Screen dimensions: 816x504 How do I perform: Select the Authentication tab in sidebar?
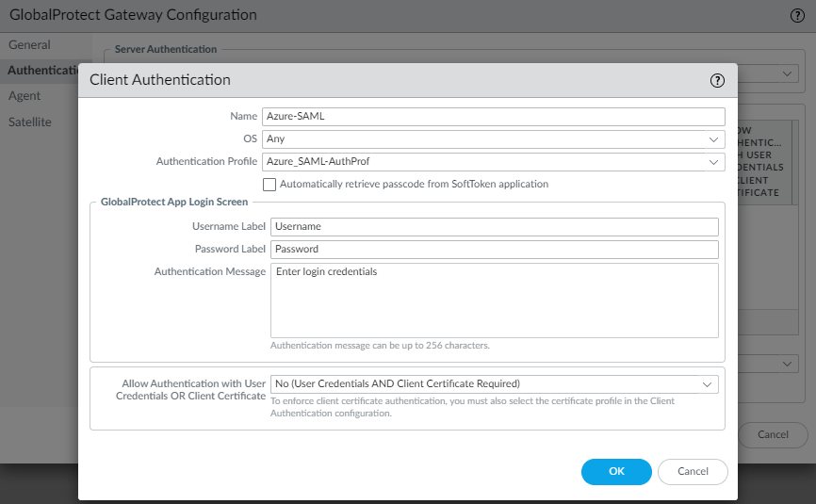pos(41,71)
